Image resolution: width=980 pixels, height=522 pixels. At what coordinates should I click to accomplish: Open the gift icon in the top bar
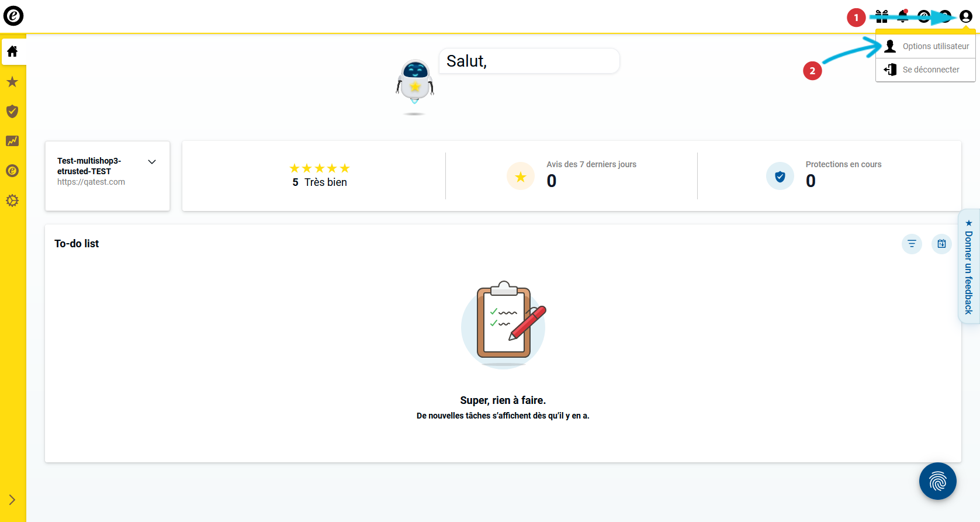pyautogui.click(x=882, y=16)
